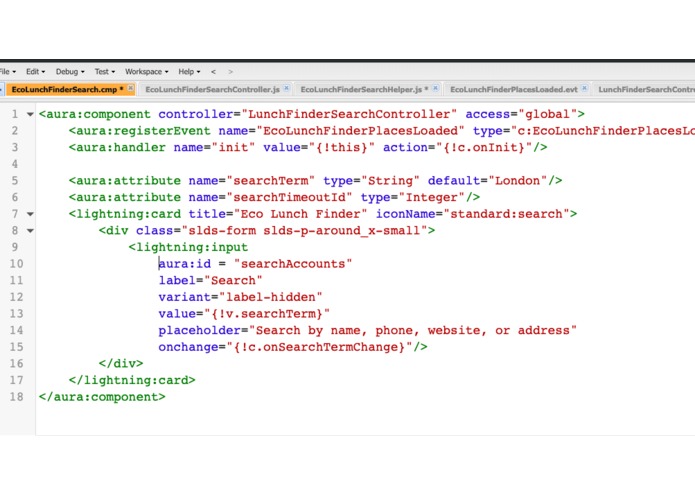The image size is (695, 494).
Task: Click the "{!v.searchTerm}" value binding
Action: coord(267,314)
